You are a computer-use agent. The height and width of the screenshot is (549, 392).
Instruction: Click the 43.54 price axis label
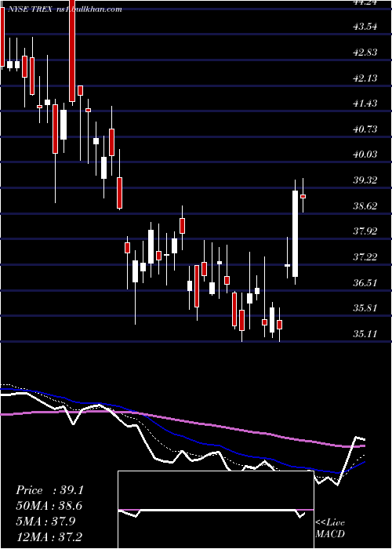pyautogui.click(x=365, y=27)
